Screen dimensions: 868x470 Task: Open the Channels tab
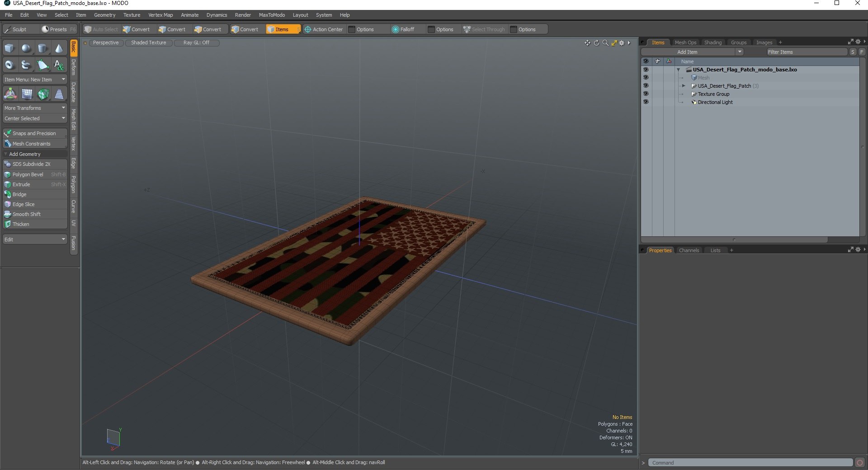coord(689,250)
